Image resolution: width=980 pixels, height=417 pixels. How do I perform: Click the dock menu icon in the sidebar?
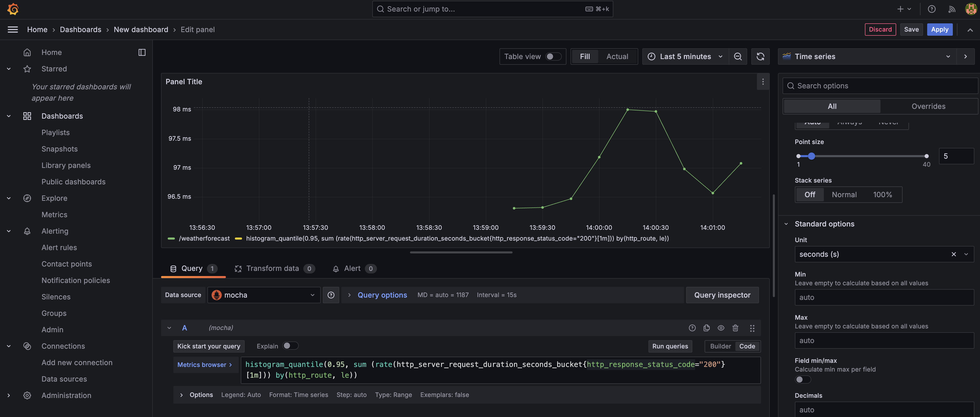point(142,52)
